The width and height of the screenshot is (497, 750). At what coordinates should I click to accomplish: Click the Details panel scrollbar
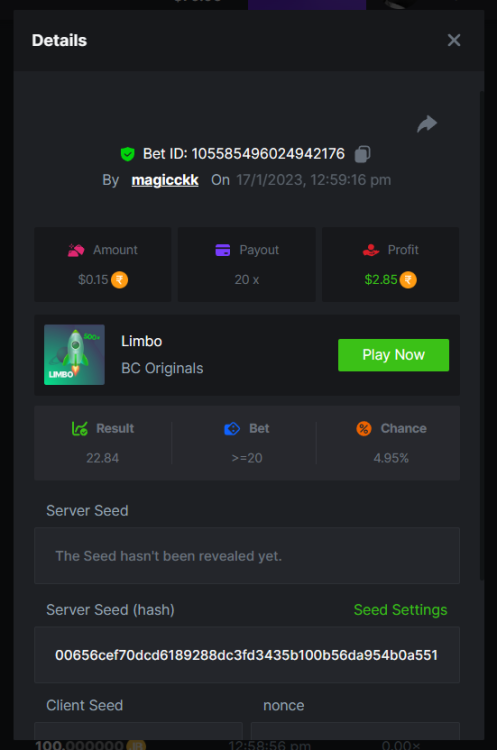[482, 336]
